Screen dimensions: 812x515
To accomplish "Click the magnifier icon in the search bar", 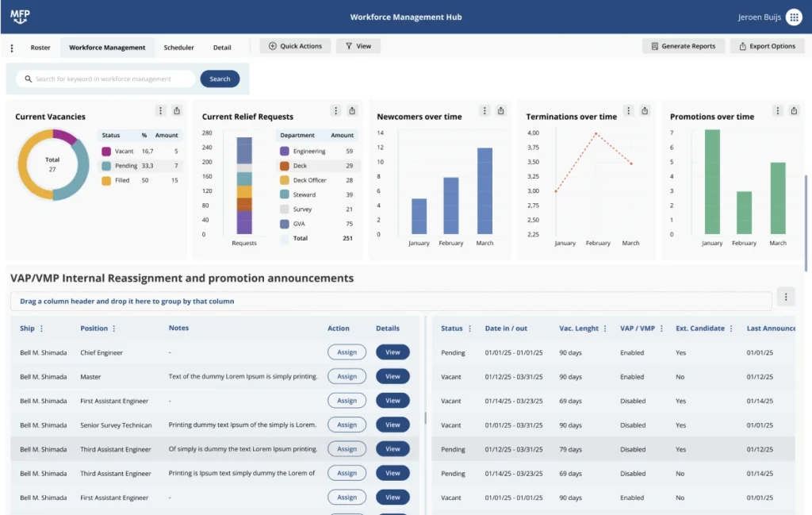I will pos(27,79).
